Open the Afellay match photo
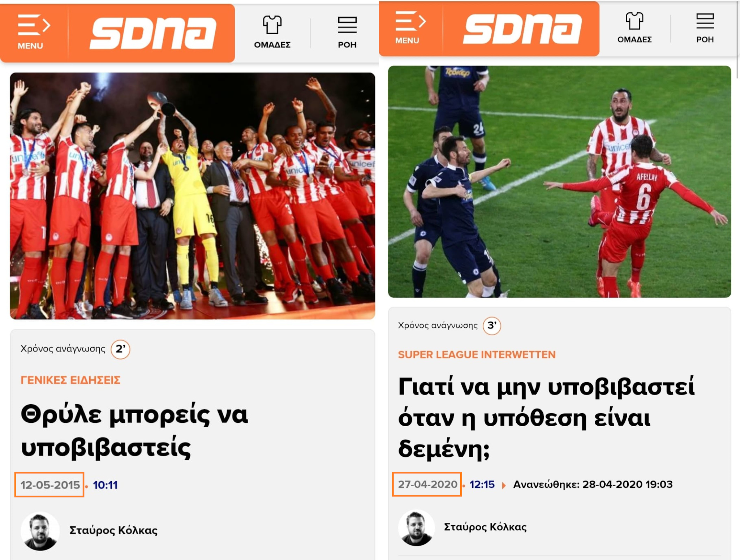 (559, 181)
